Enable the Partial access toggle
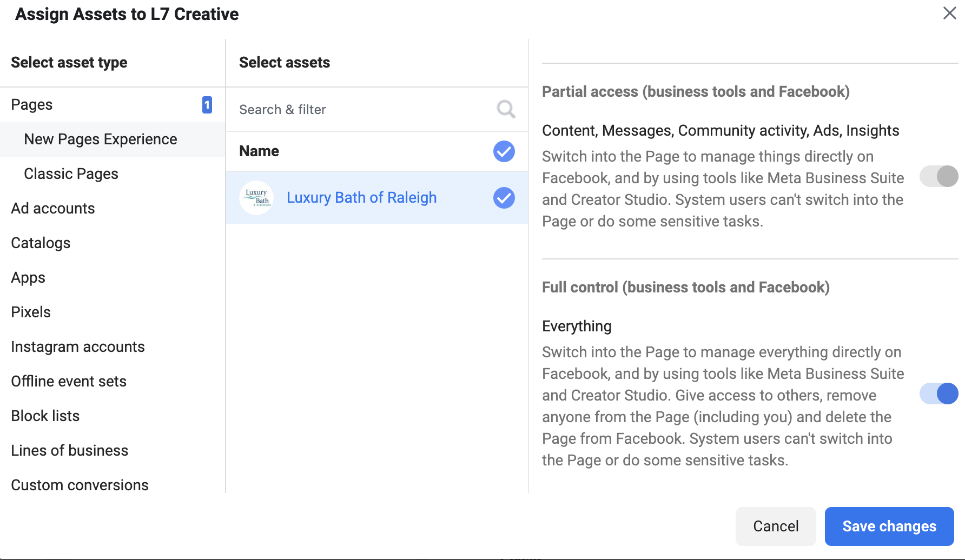The width and height of the screenshot is (965, 560). tap(938, 176)
